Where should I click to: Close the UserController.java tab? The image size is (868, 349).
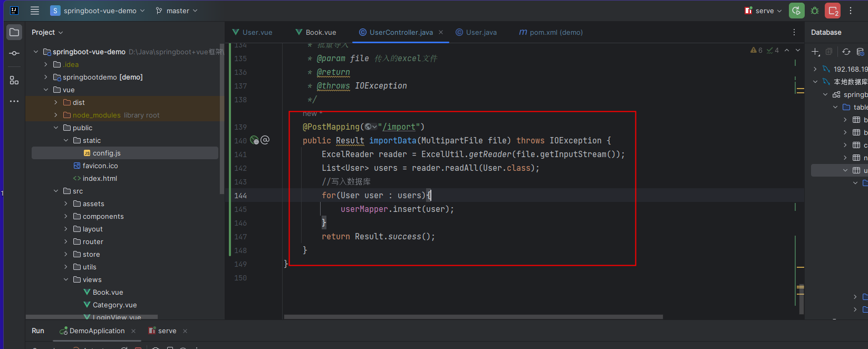441,32
